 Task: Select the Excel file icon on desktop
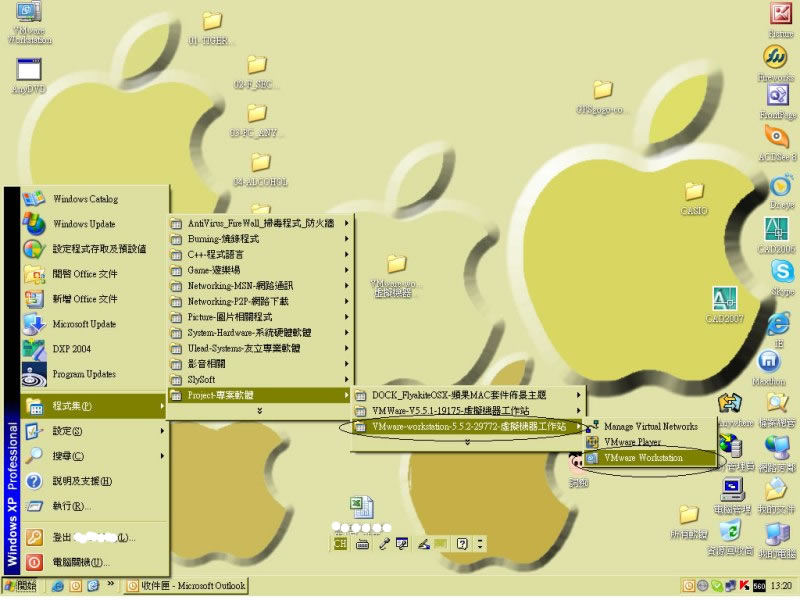tap(362, 507)
